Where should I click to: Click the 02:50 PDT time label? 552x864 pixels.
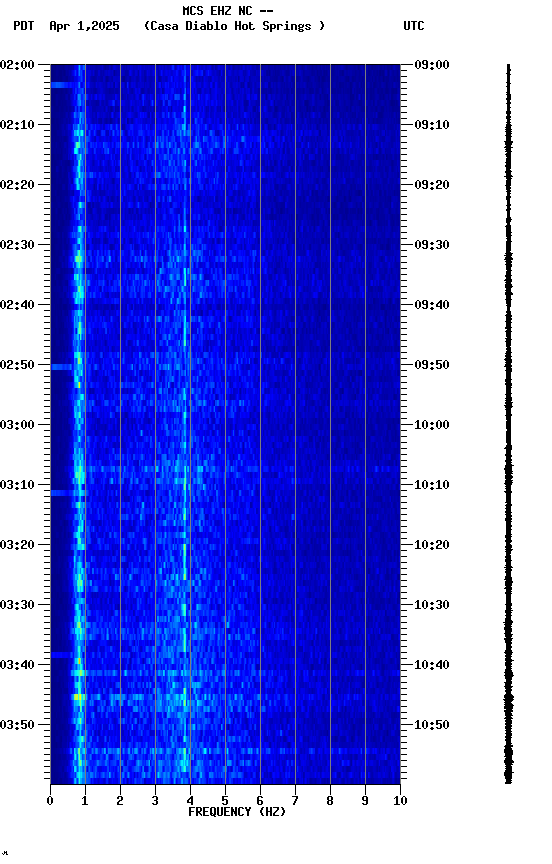tap(17, 365)
